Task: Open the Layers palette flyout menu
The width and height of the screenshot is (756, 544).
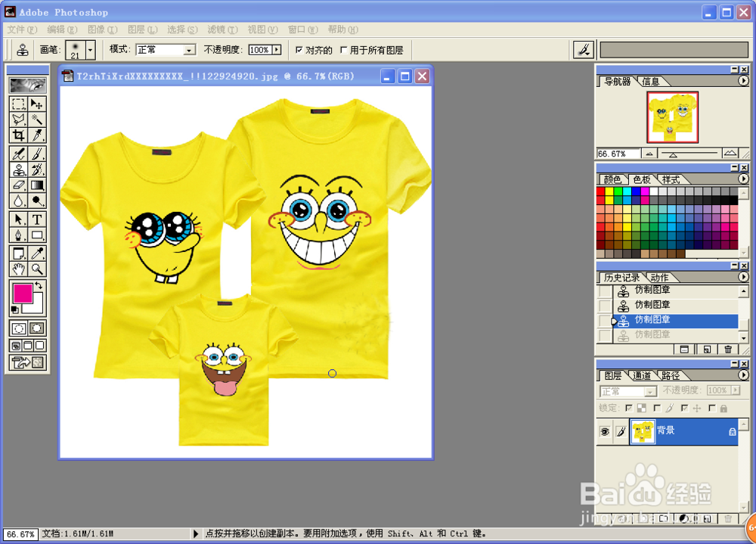Action: click(x=743, y=375)
